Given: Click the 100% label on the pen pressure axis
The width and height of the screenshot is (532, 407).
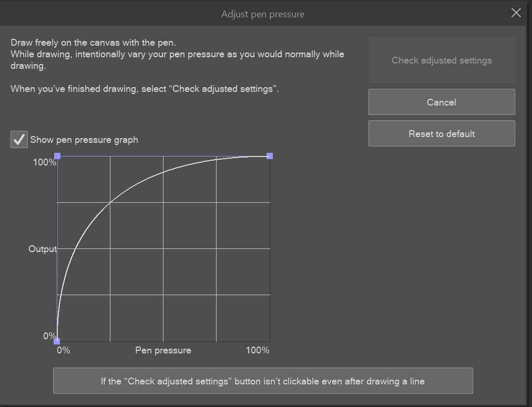Looking at the screenshot, I should click(x=258, y=350).
